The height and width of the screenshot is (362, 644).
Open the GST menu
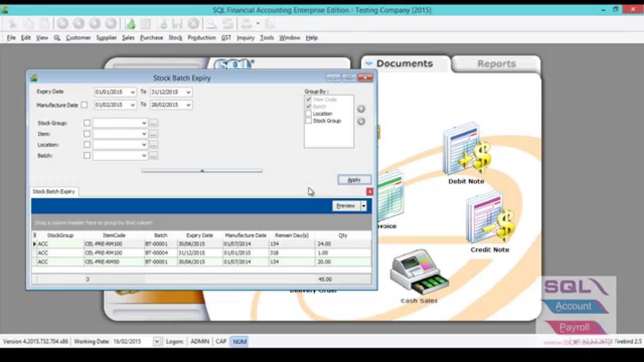click(226, 38)
